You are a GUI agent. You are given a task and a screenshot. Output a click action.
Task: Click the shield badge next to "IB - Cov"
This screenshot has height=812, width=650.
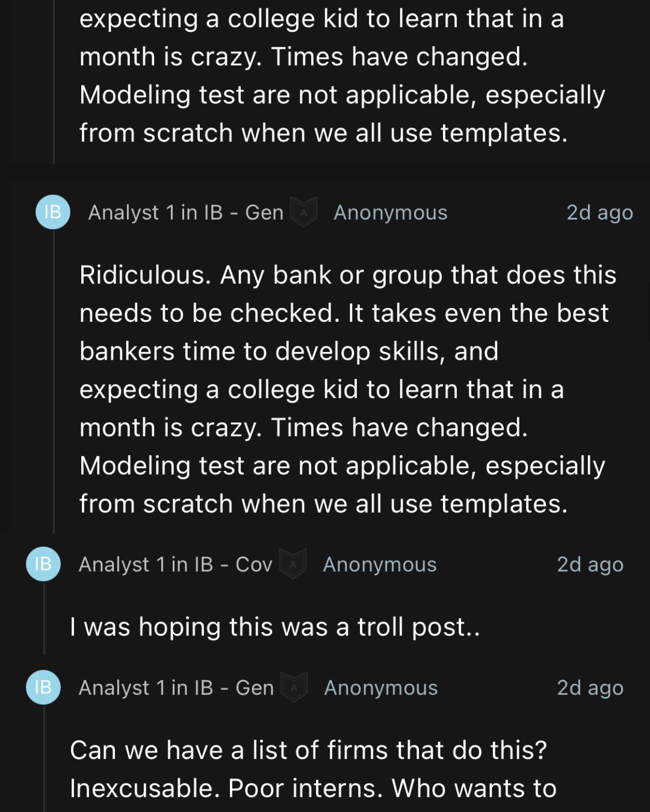(294, 564)
